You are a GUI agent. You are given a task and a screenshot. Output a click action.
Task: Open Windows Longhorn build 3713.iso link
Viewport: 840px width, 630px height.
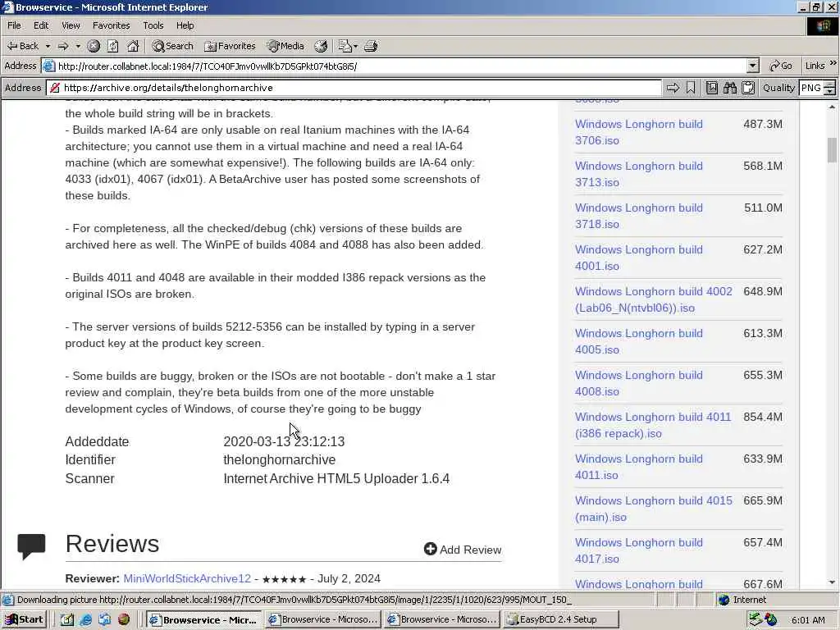(638, 174)
